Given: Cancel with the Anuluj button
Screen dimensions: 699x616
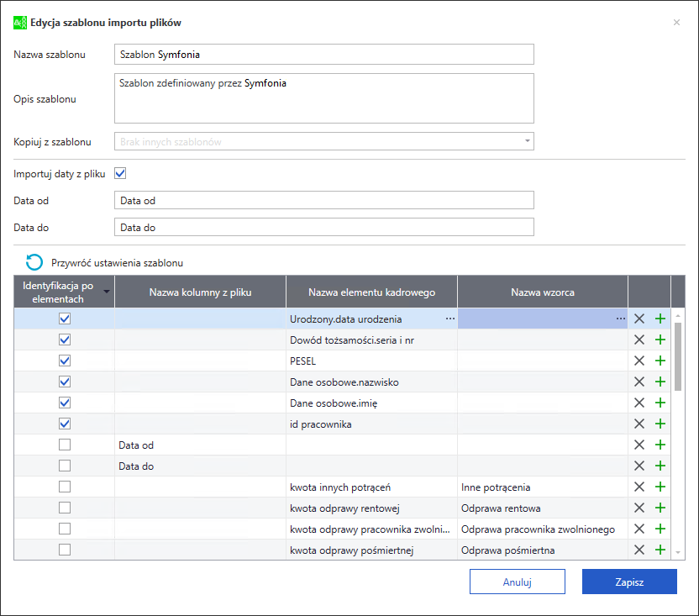Looking at the screenshot, I should coord(518,582).
